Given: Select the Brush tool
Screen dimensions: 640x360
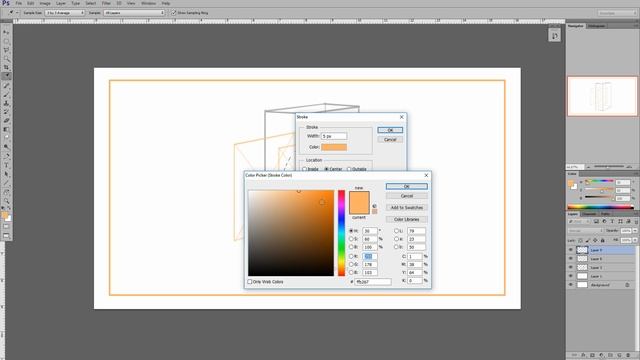Looking at the screenshot, I should point(6,95).
